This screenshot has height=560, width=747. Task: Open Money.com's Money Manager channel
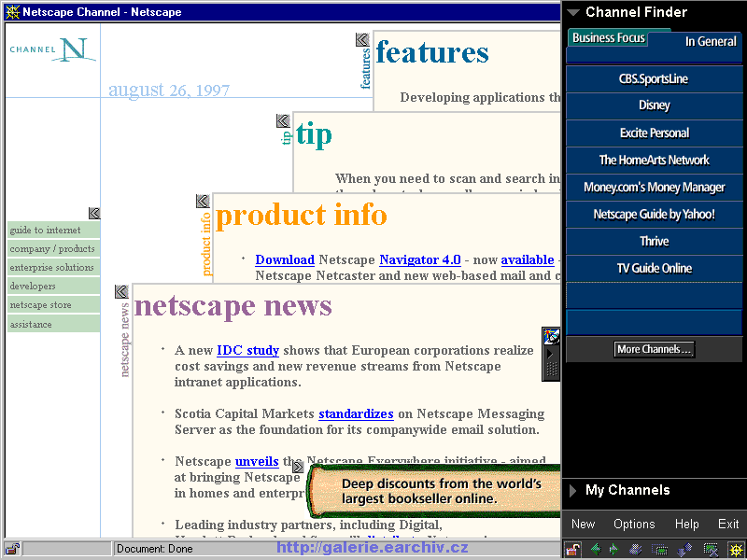coord(654,188)
